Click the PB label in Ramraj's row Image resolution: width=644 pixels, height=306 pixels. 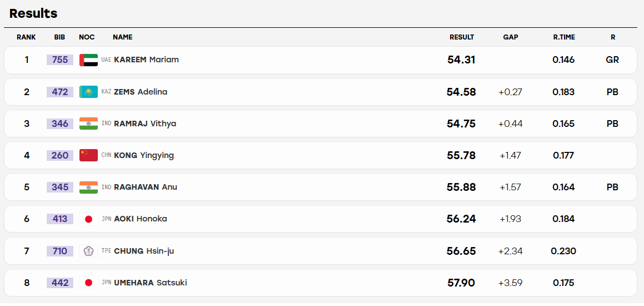click(612, 124)
